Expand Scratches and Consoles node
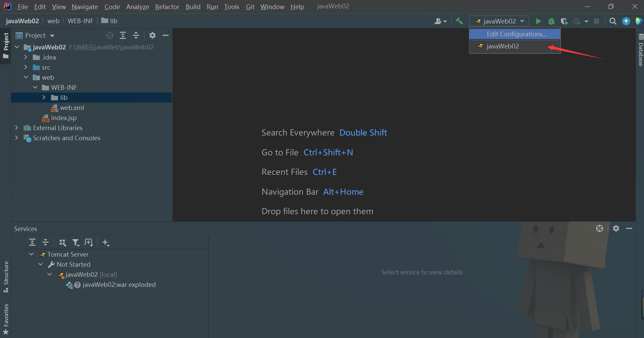Screen dimensions: 644x338 16,138
